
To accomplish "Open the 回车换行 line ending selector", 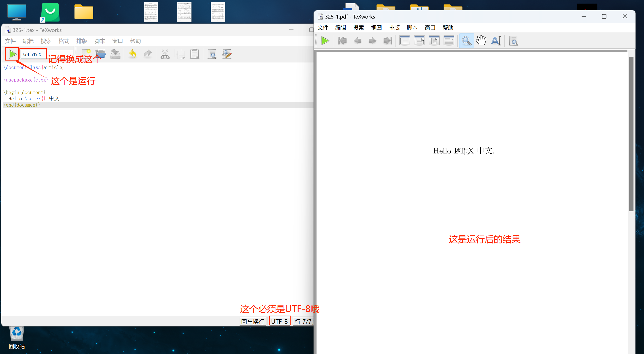I will coord(253,321).
